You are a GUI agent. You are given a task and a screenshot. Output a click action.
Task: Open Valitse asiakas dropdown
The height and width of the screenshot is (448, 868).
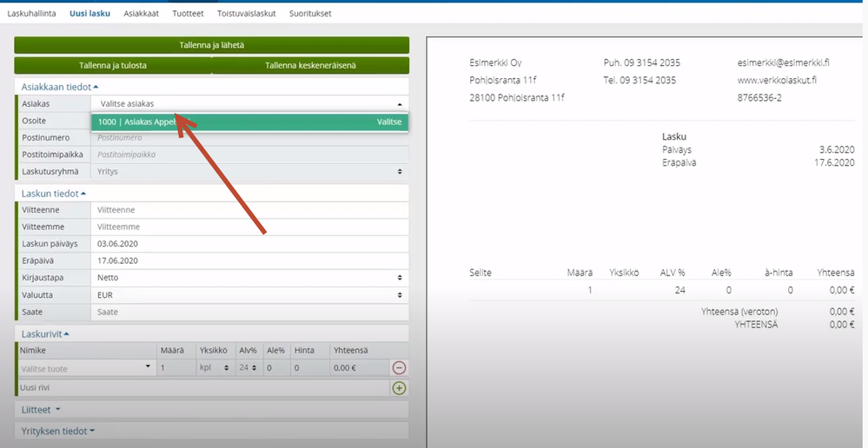(x=249, y=103)
